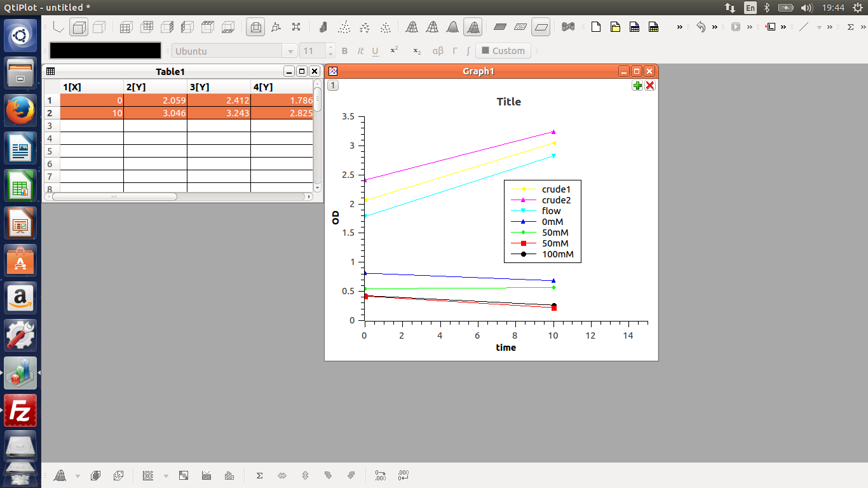Toggle bold text formatting
868x488 pixels.
point(345,51)
